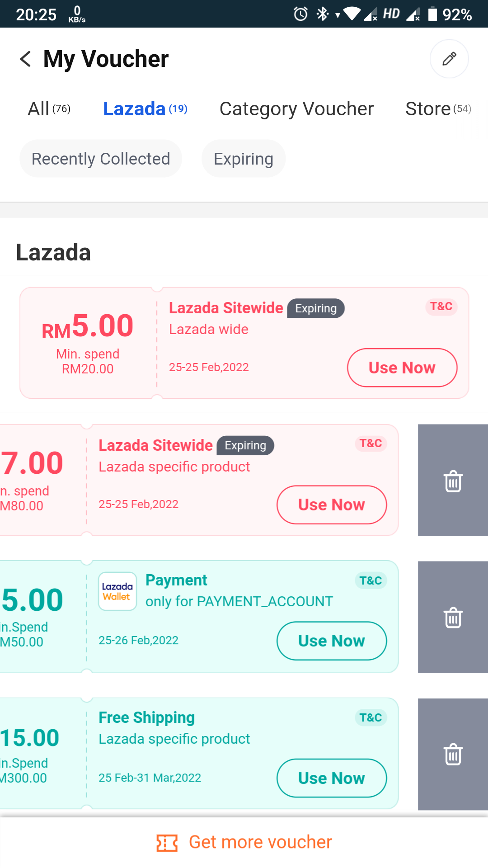View T&C of RM5.00 Sitewide voucher
488x868 pixels.
coord(441,307)
